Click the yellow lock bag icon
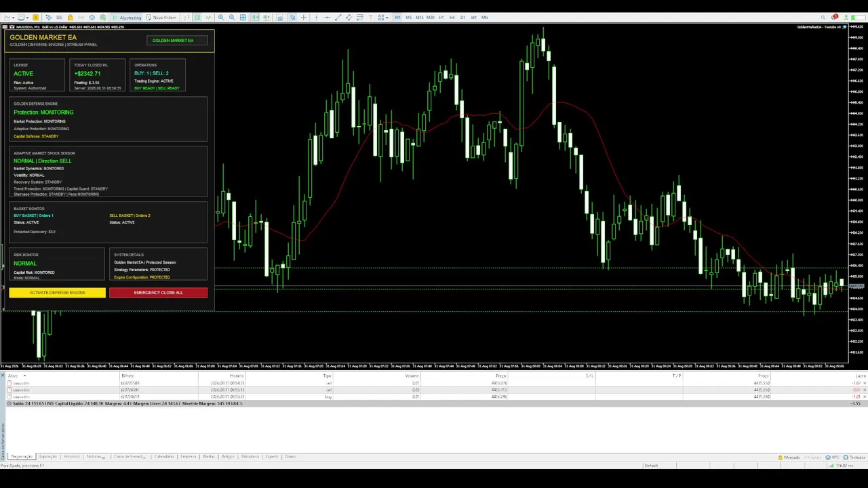Screen dimensions: 868x488 click(71, 17)
